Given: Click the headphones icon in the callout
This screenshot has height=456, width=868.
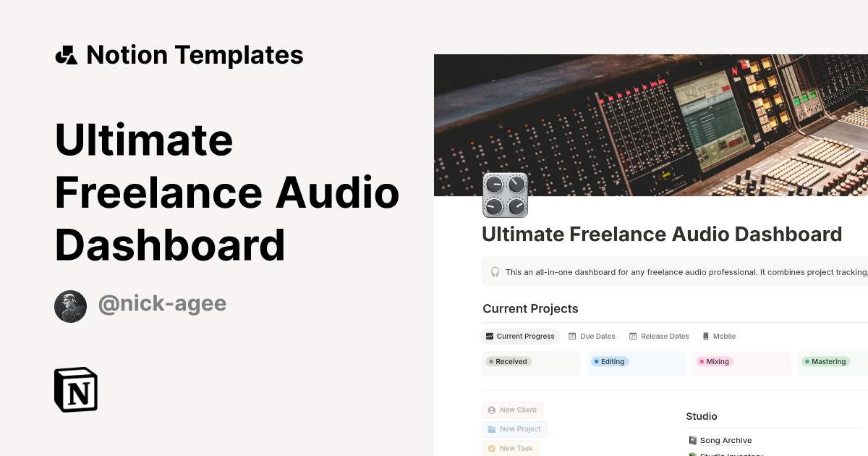Looking at the screenshot, I should [x=495, y=272].
